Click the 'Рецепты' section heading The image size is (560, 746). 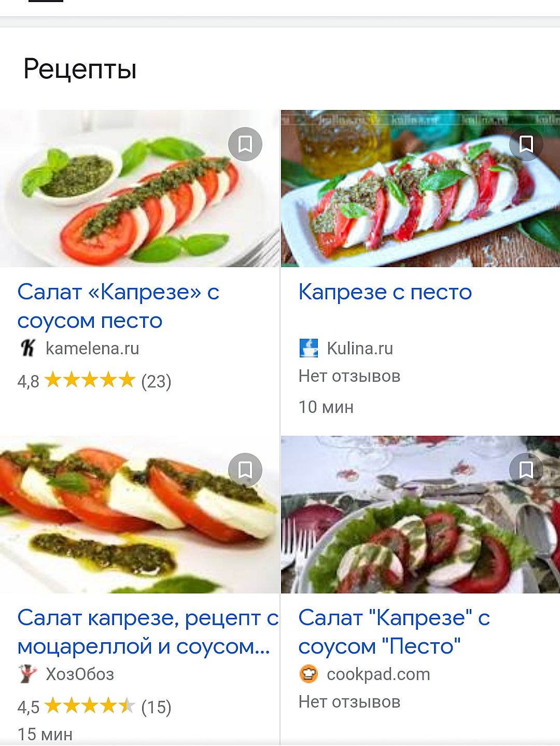click(x=80, y=69)
